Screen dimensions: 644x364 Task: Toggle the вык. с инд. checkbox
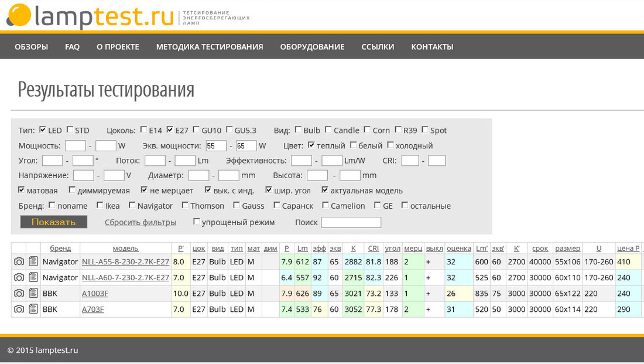(x=208, y=189)
